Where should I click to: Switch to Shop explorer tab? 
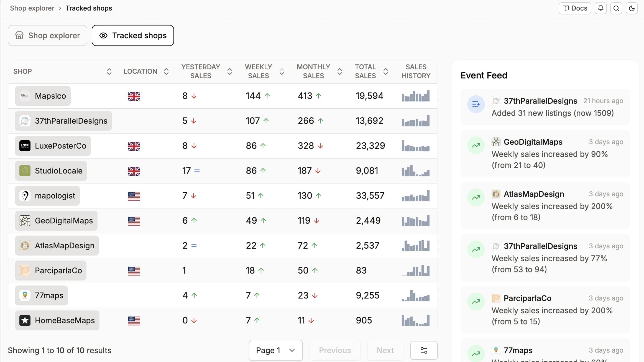(x=47, y=35)
